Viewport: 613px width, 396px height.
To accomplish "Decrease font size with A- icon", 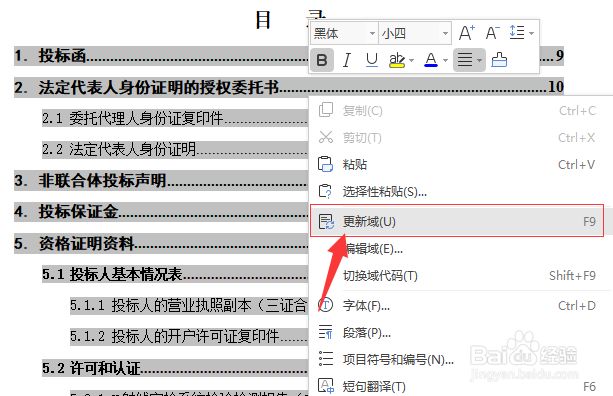I will click(x=493, y=33).
